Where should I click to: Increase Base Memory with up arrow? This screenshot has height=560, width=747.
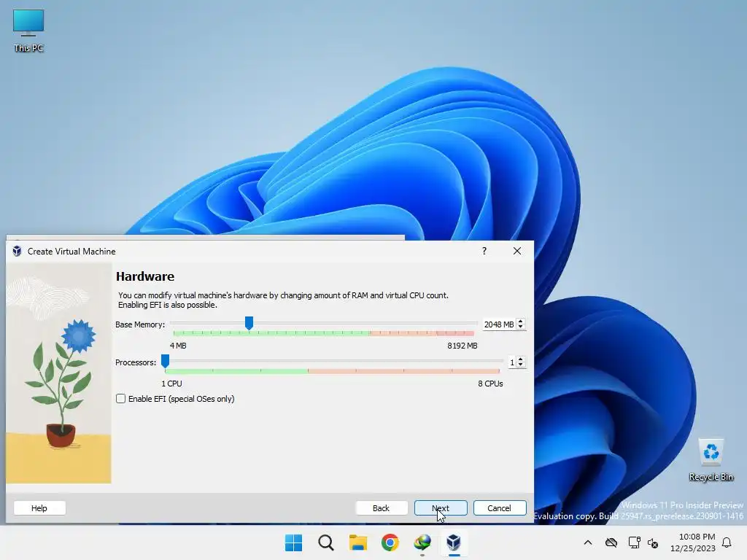(x=521, y=322)
